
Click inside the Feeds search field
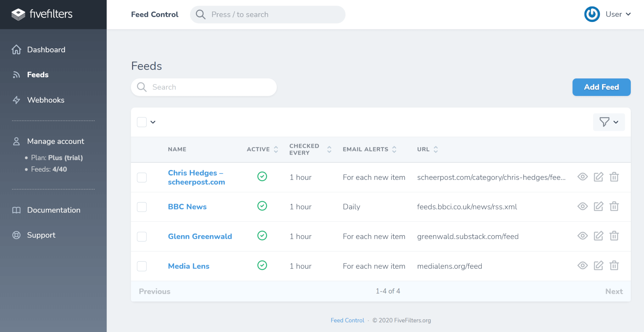pyautogui.click(x=204, y=87)
